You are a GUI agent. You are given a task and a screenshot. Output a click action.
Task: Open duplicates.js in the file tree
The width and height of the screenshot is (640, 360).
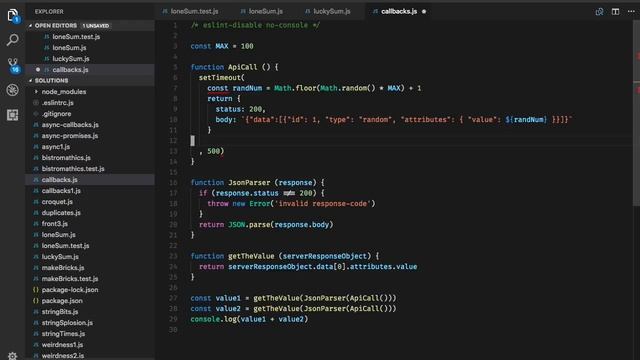click(61, 213)
